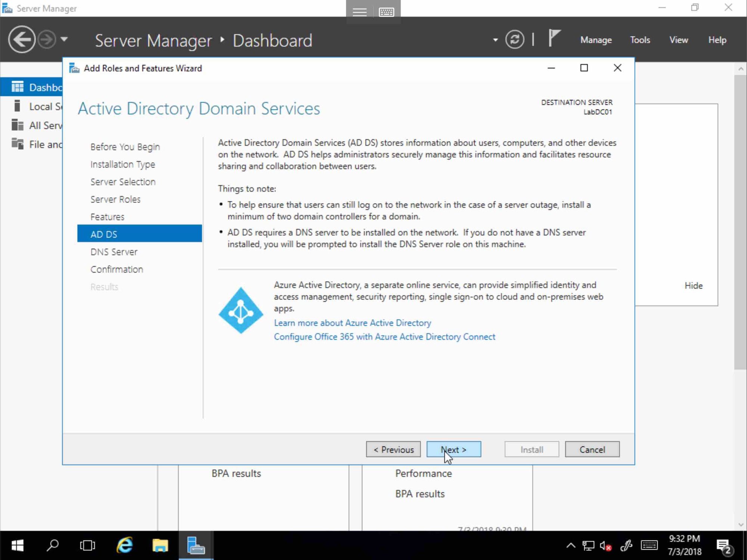Open File Explorer from the taskbar
747x560 pixels.
point(160,546)
